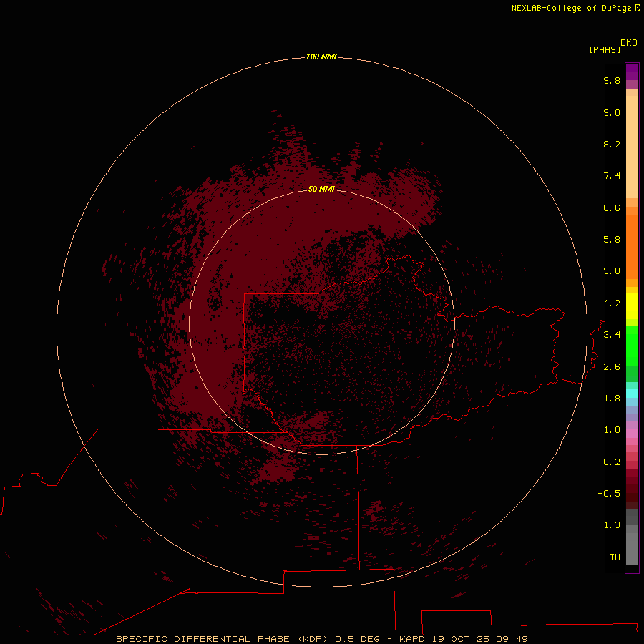The image size is (644, 644).
Task: Click the bright green color bar segment
Action: 632,346
